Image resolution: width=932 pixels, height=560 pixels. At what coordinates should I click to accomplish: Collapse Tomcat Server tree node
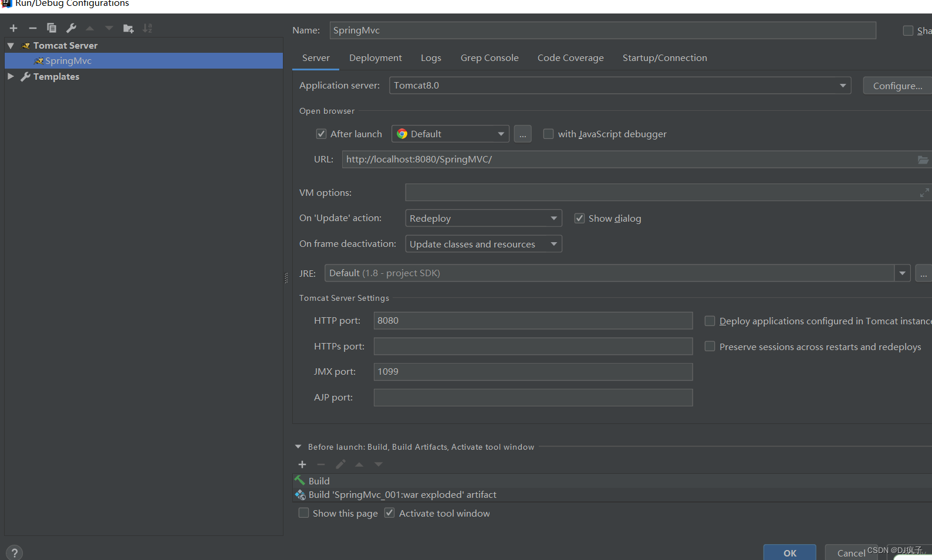click(11, 45)
